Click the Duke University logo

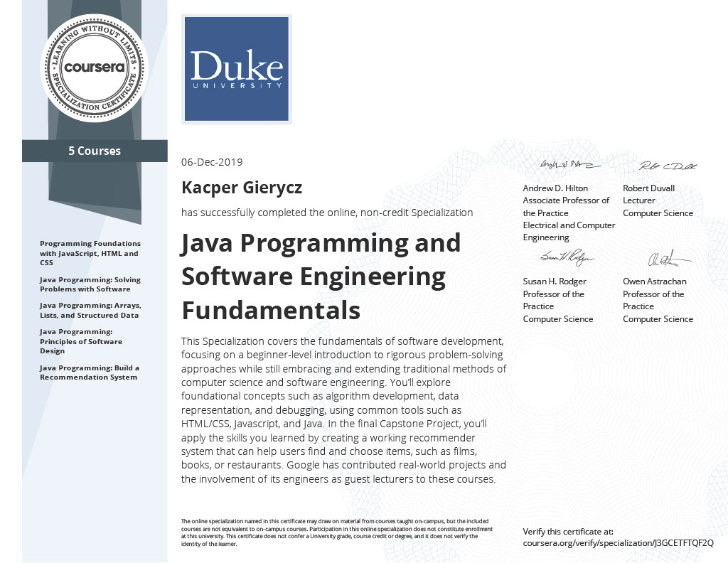pyautogui.click(x=236, y=69)
